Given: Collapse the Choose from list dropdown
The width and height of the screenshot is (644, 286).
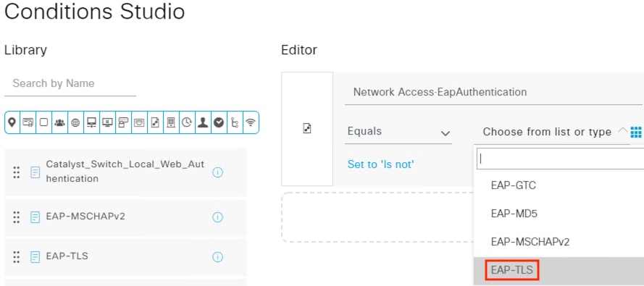Looking at the screenshot, I should (623, 131).
